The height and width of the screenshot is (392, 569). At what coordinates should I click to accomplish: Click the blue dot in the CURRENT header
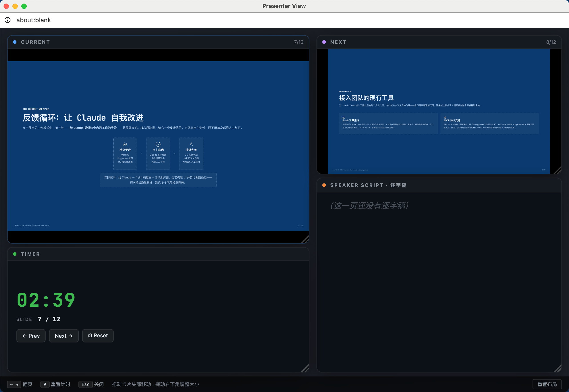(x=15, y=42)
